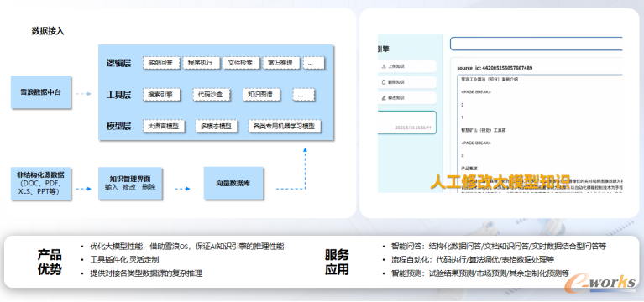This screenshot has height=302, width=644.
Task: Click the 雪浪工业算法（部分）案例介绍 line
Action: pos(489,79)
